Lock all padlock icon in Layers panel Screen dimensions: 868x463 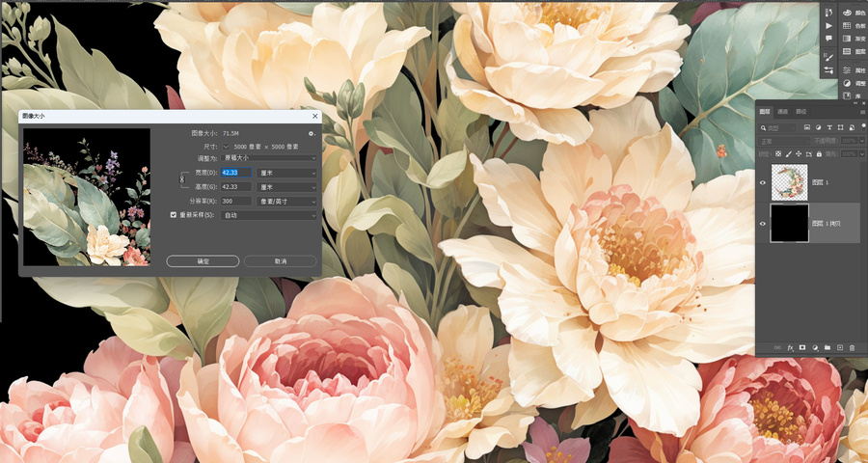[x=819, y=152]
